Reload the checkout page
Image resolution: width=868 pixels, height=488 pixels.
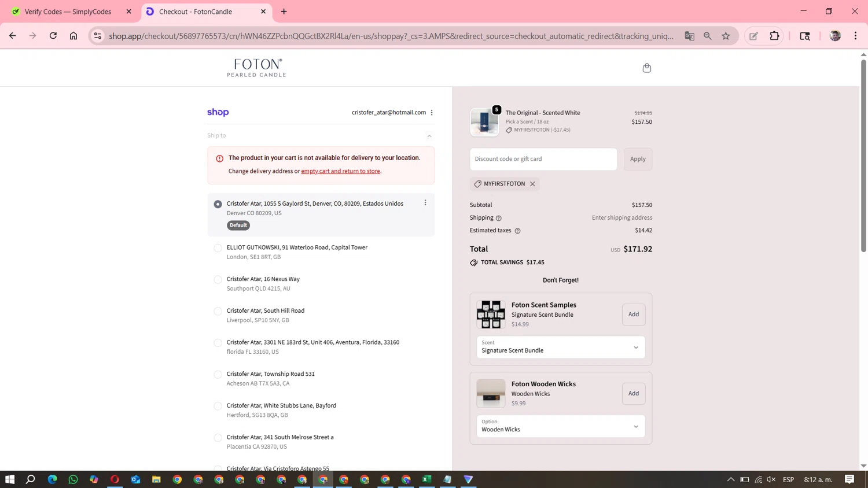[53, 36]
